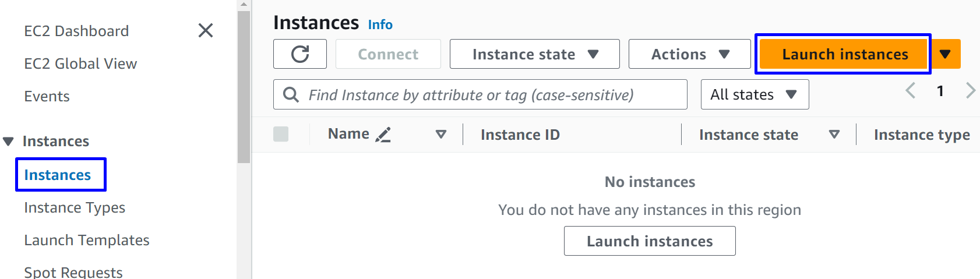The image size is (980, 279).
Task: Expand the All states filter dropdown
Action: (755, 94)
